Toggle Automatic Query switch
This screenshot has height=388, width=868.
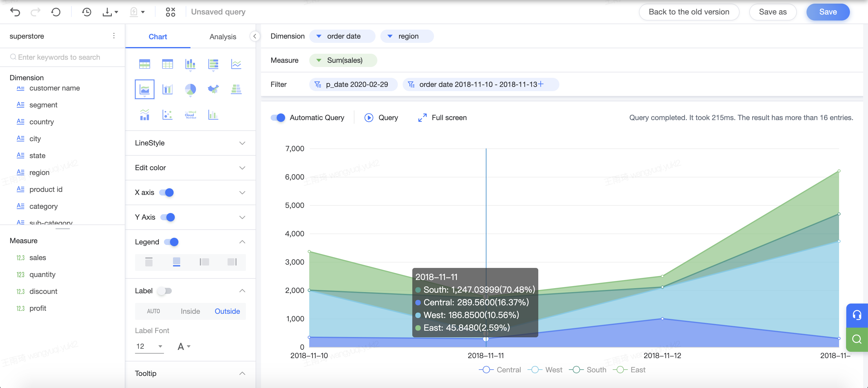tap(278, 117)
